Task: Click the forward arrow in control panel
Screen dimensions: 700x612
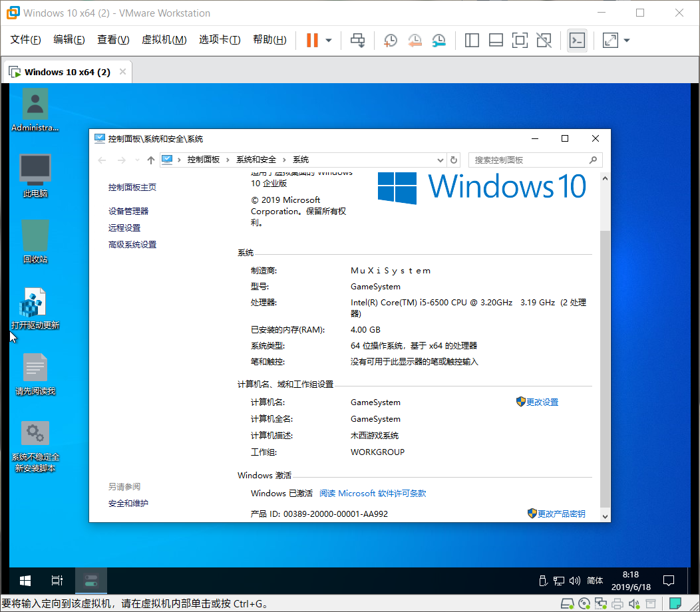Action: (x=121, y=160)
